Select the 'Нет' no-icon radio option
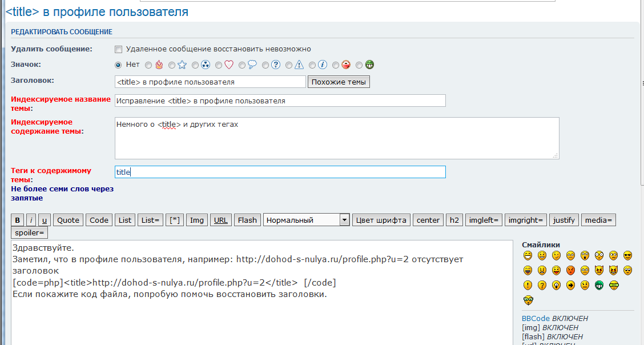This screenshot has height=345, width=644. click(x=119, y=65)
